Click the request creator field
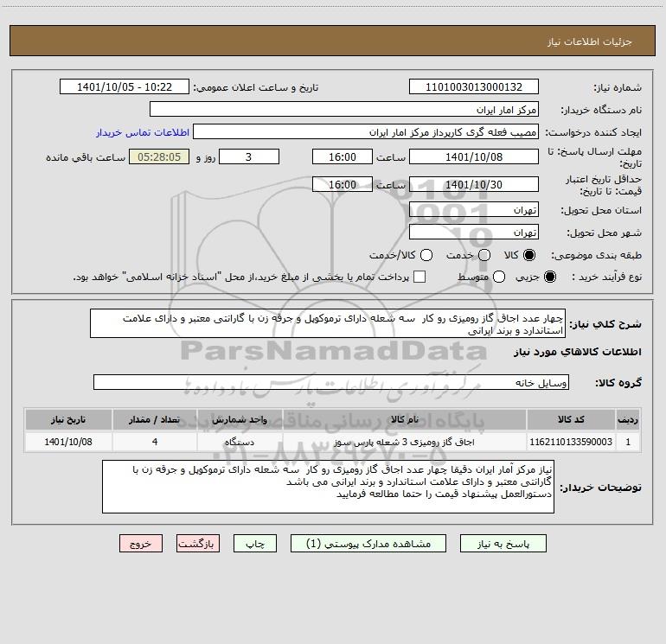Viewport: 666px width, 644px height. tap(366, 131)
